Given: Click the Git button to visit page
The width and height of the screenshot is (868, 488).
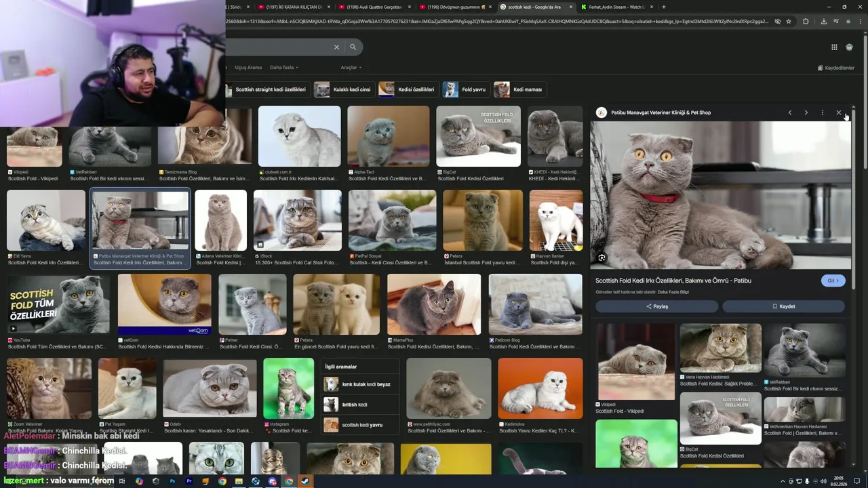Looking at the screenshot, I should click(x=833, y=281).
